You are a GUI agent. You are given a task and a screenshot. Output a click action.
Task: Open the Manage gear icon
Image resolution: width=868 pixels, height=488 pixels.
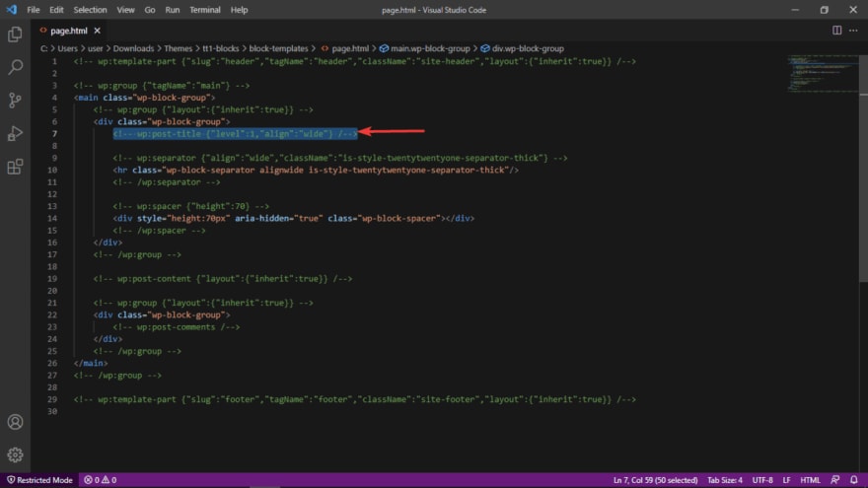[x=15, y=454]
